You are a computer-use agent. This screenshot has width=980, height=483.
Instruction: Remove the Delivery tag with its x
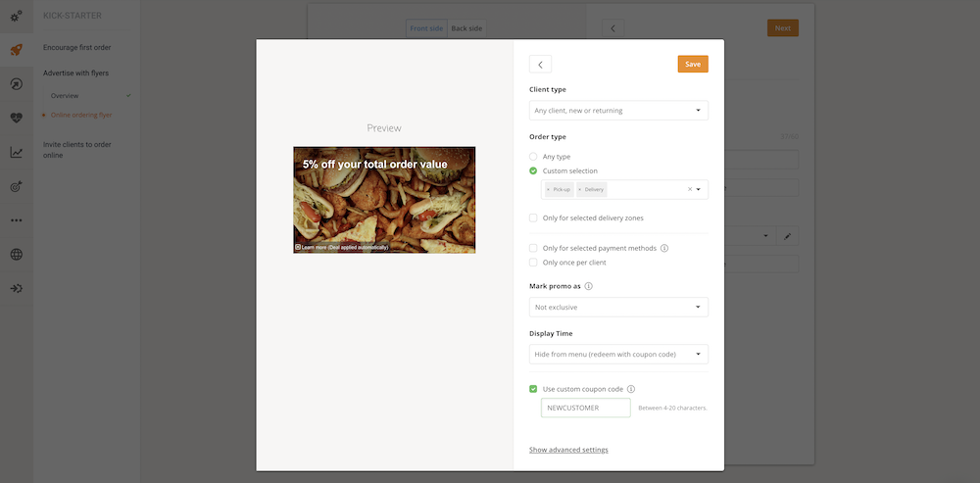click(579, 189)
